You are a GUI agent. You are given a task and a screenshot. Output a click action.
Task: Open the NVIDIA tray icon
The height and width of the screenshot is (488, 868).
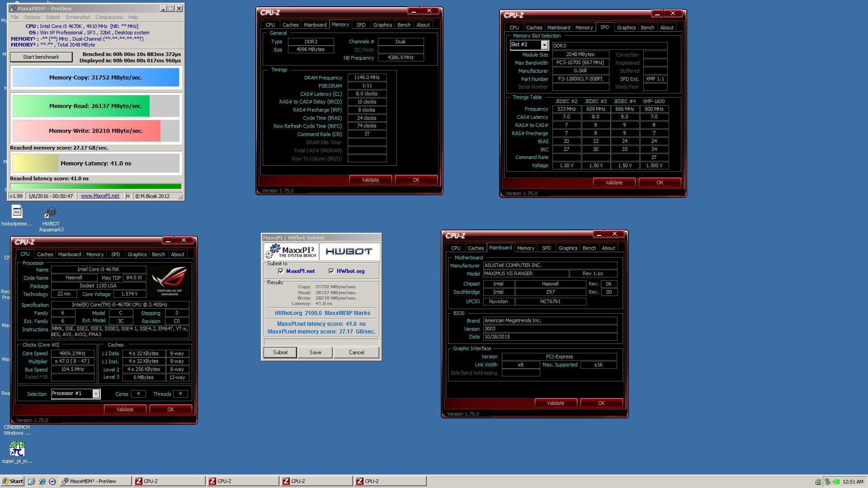click(x=836, y=482)
